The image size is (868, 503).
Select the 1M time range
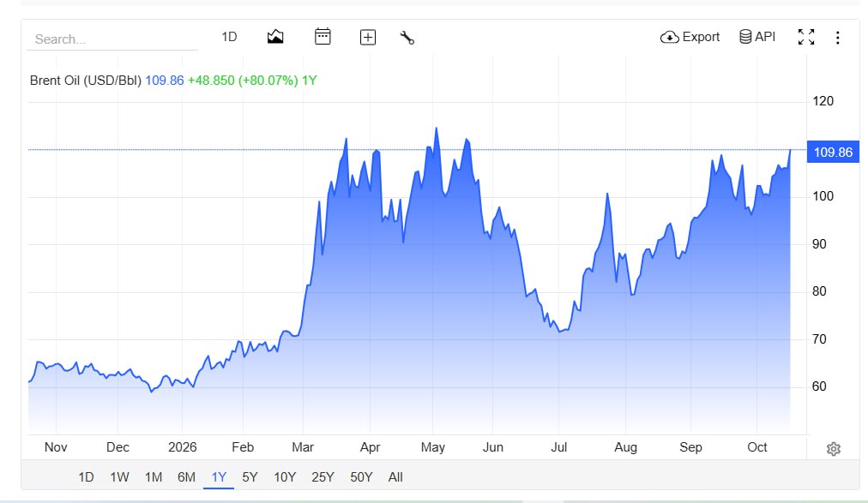(154, 477)
